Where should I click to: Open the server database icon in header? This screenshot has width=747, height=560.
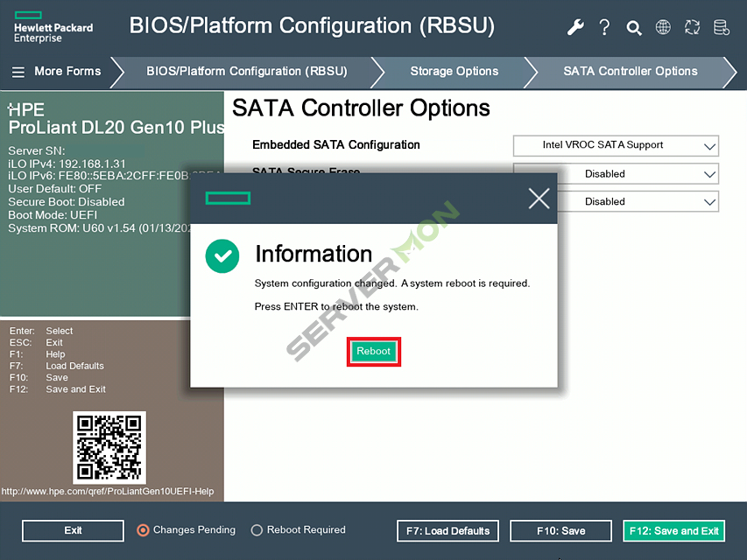coord(721,28)
